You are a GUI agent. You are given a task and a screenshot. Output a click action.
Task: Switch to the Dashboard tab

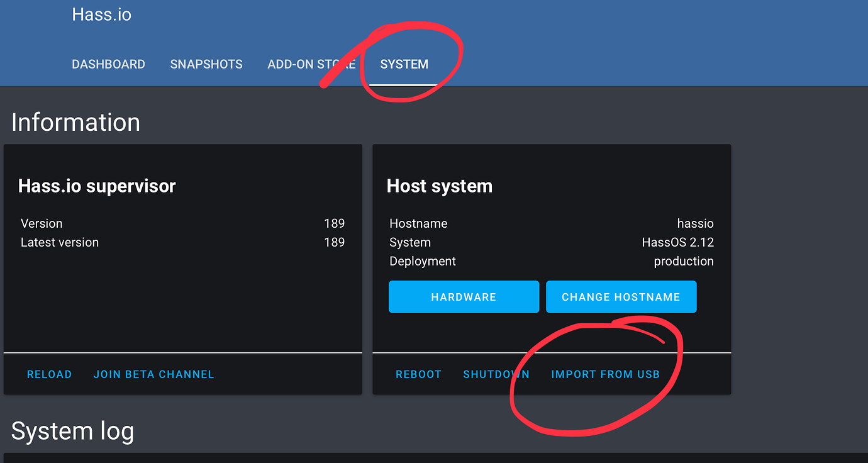pyautogui.click(x=108, y=64)
